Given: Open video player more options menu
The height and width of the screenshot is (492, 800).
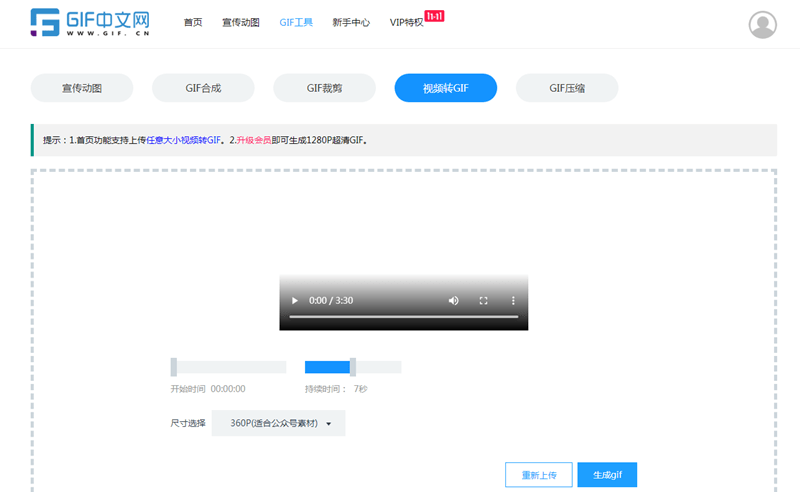Looking at the screenshot, I should click(513, 300).
